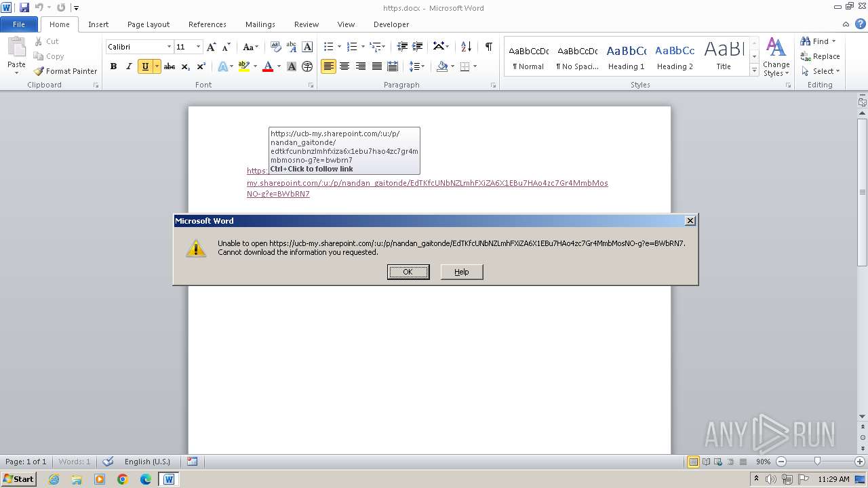The height and width of the screenshot is (488, 868).
Task: Apply the Normal style
Action: [x=528, y=57]
